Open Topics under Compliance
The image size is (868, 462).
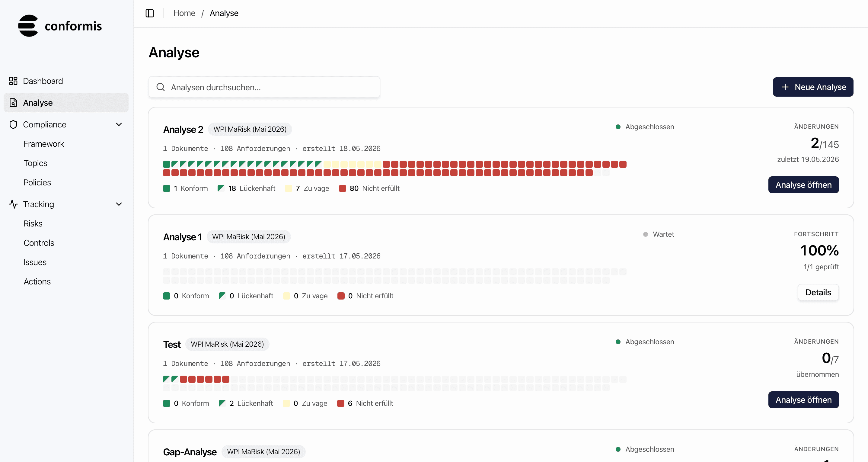click(35, 163)
